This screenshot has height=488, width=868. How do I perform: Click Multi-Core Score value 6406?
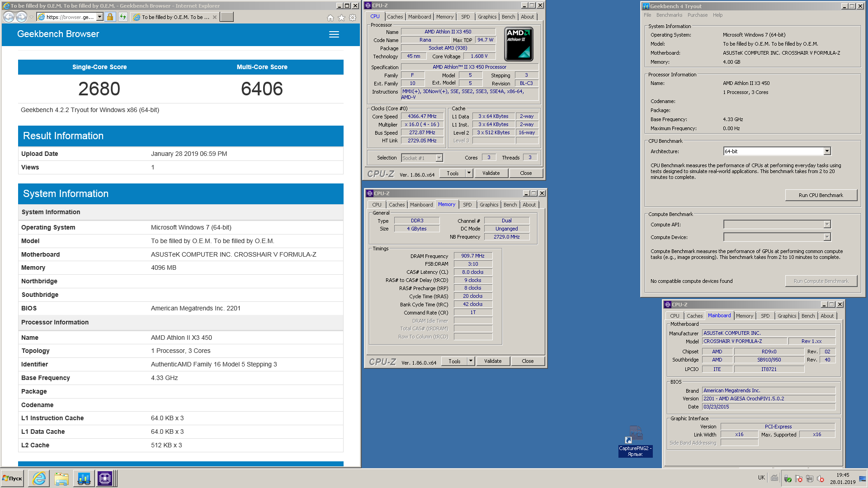point(262,89)
